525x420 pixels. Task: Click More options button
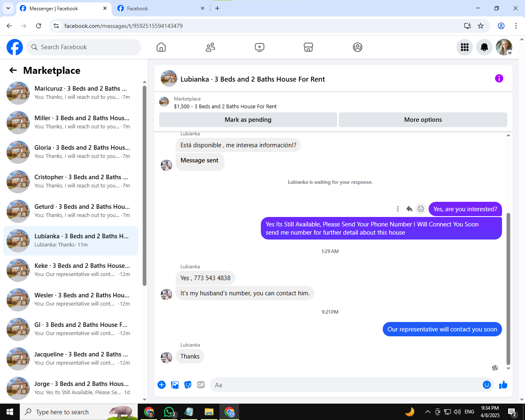[423, 120]
